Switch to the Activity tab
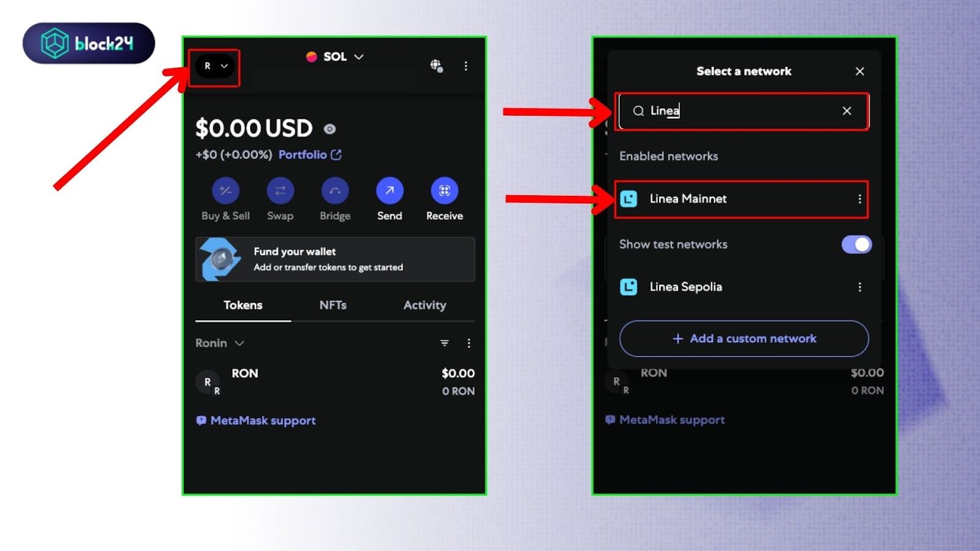The image size is (980, 551). tap(424, 305)
